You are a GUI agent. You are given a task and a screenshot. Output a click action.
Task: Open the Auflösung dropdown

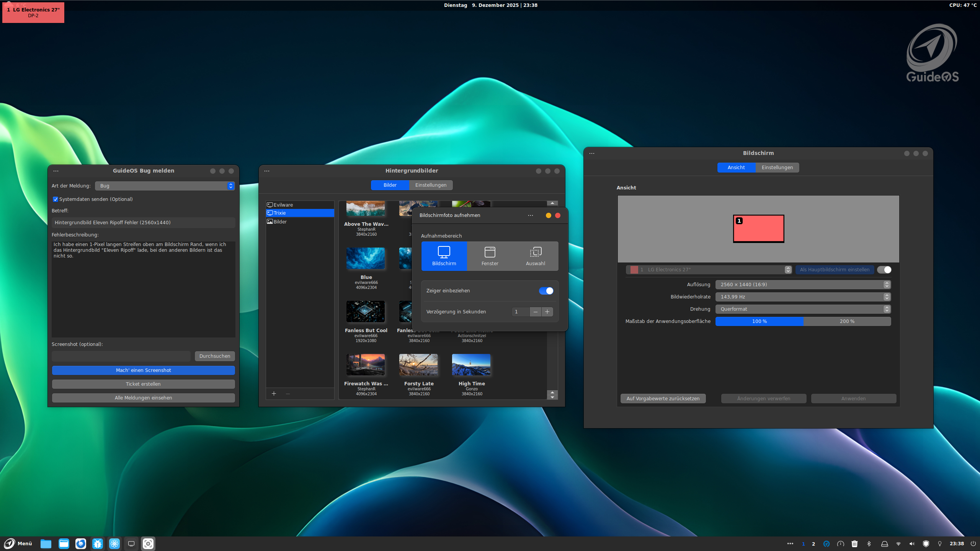[803, 285]
